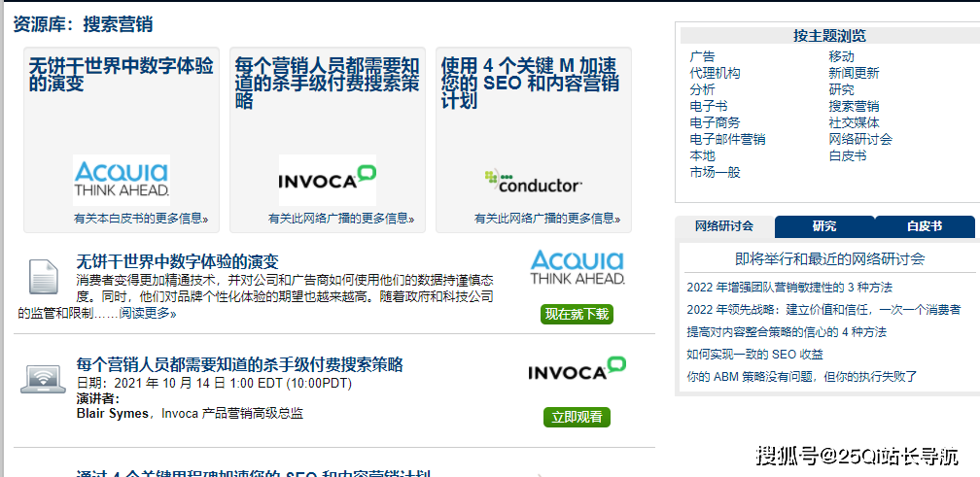The width and height of the screenshot is (980, 477).
Task: Open webinar 提高对内容整合策略的信心的 4 种方法
Action: (787, 331)
